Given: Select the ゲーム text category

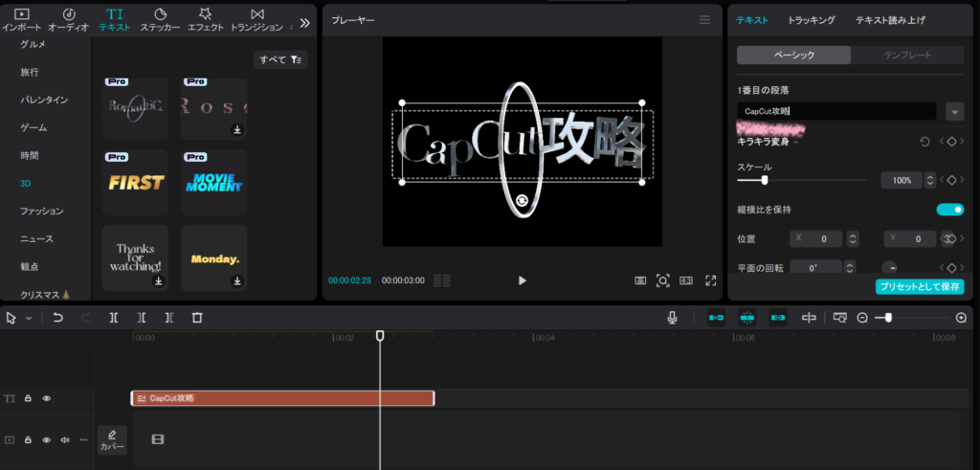Looking at the screenshot, I should pyautogui.click(x=33, y=127).
